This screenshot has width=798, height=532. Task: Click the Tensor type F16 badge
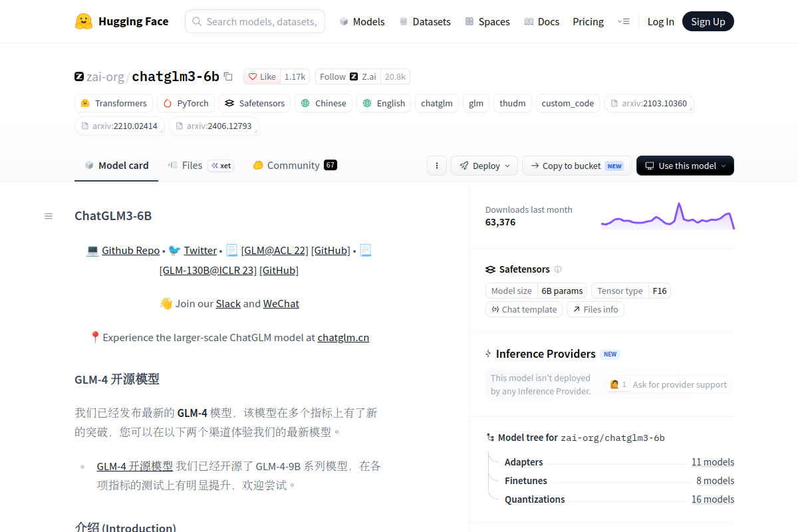pos(631,291)
